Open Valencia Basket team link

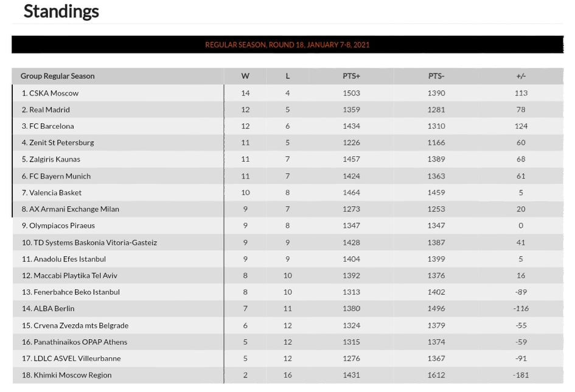(x=55, y=192)
